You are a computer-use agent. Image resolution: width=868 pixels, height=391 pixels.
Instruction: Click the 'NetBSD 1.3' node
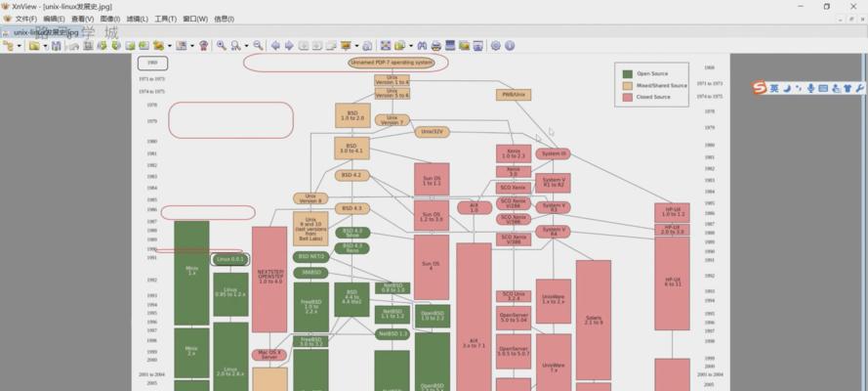pos(392,334)
